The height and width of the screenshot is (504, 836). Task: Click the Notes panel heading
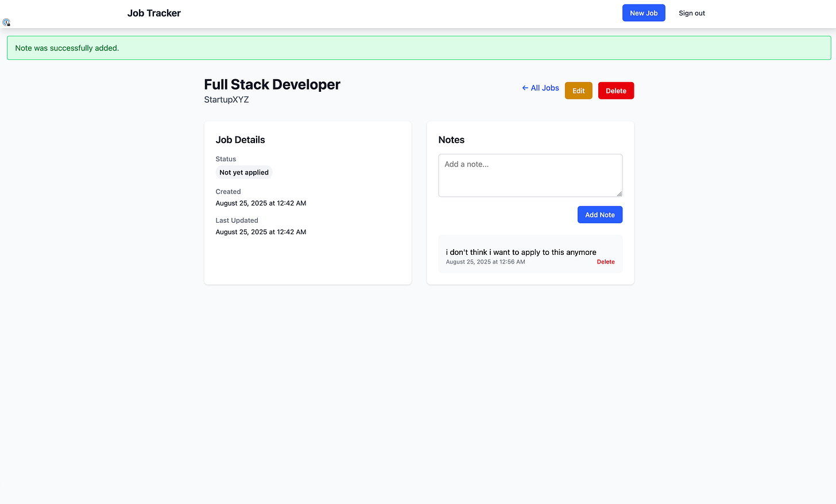click(x=451, y=140)
